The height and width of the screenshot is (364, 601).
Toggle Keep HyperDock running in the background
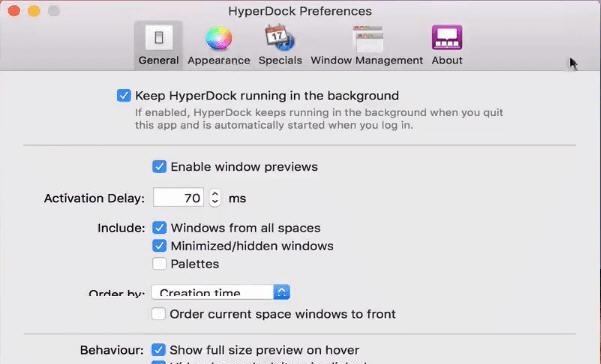pyautogui.click(x=124, y=95)
